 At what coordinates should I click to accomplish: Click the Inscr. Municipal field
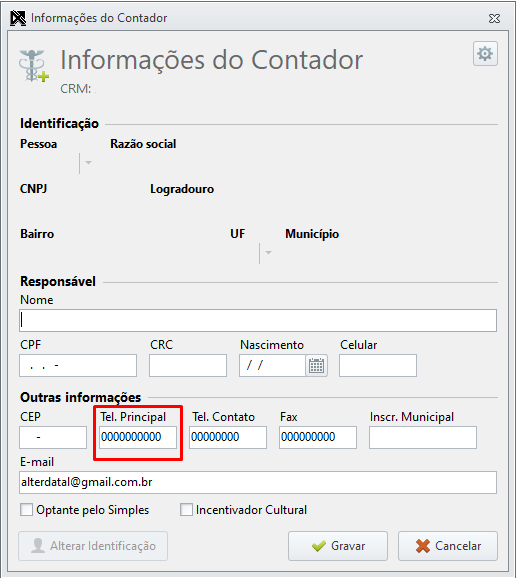pos(423,438)
